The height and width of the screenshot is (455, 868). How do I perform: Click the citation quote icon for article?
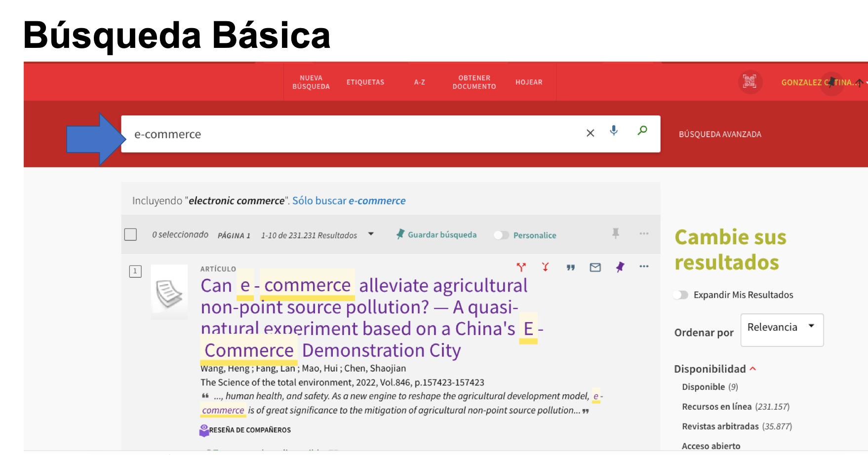[570, 267]
